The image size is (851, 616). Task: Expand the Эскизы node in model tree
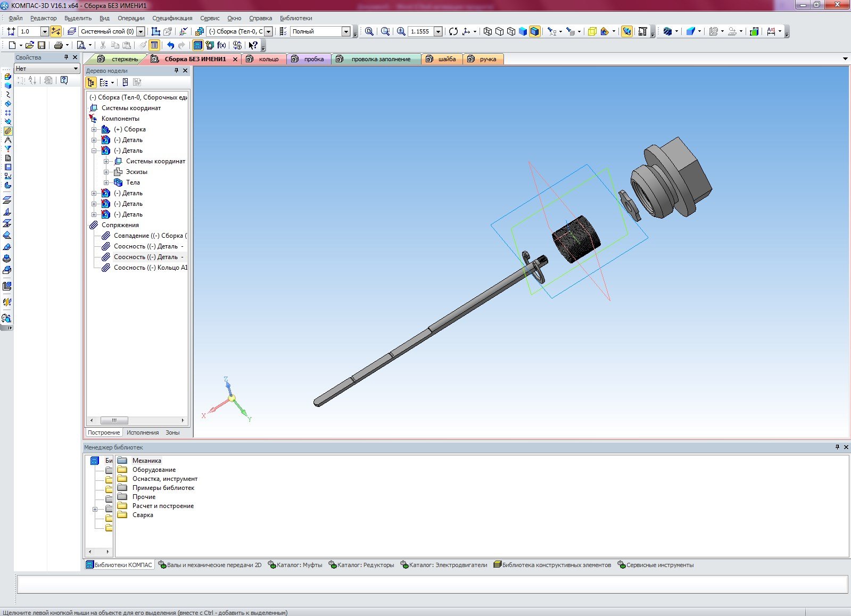coord(106,172)
